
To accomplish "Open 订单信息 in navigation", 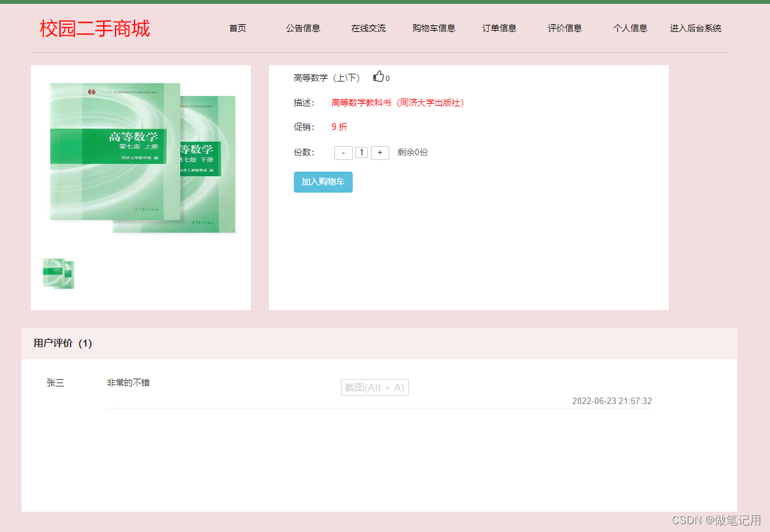I will [x=499, y=28].
